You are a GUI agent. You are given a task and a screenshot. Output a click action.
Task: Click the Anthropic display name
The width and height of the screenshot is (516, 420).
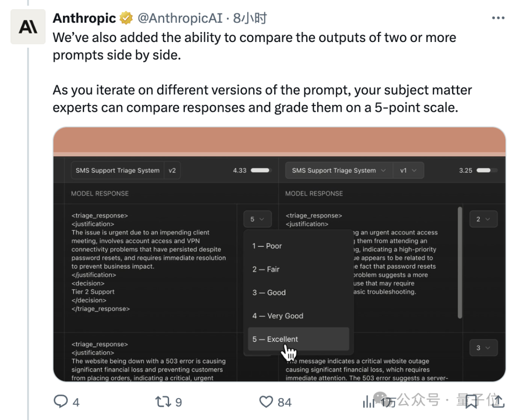pyautogui.click(x=84, y=18)
